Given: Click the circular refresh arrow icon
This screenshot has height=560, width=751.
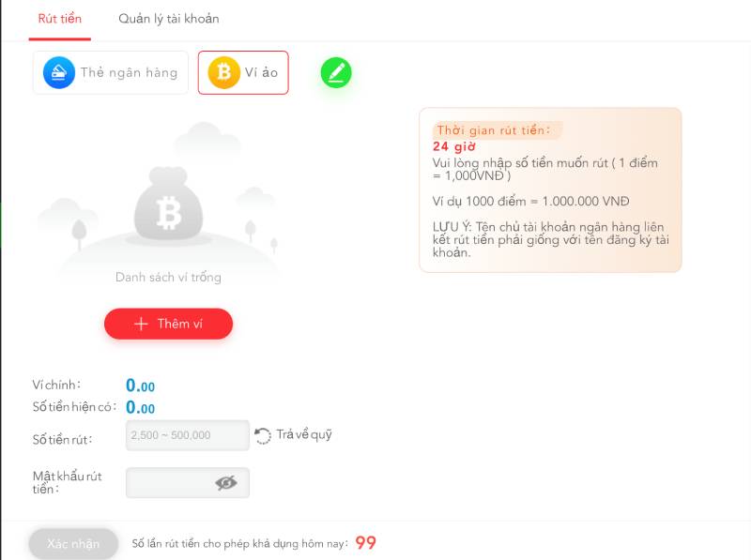Looking at the screenshot, I should click(263, 435).
